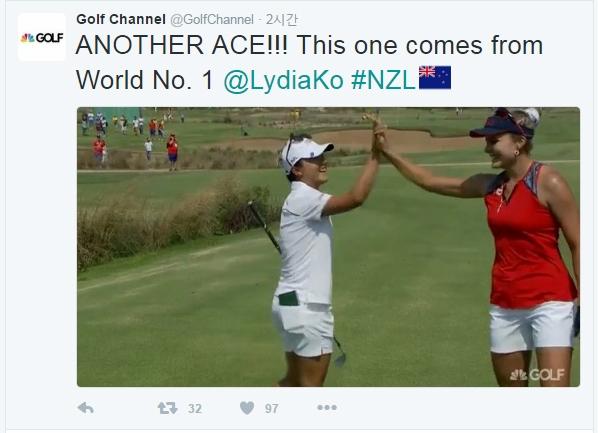Reply to the Golf Channel tweet
Screen dimensions: 598x433
(x=86, y=408)
